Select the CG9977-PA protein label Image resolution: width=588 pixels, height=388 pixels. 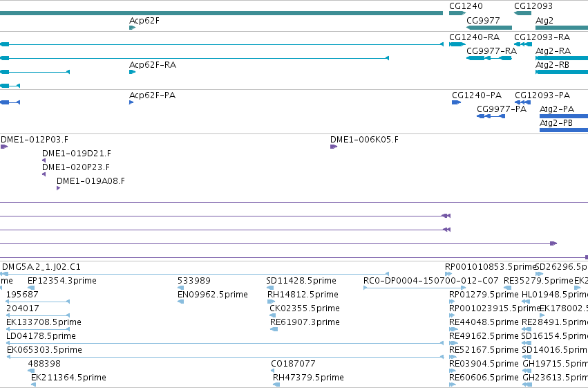click(502, 109)
